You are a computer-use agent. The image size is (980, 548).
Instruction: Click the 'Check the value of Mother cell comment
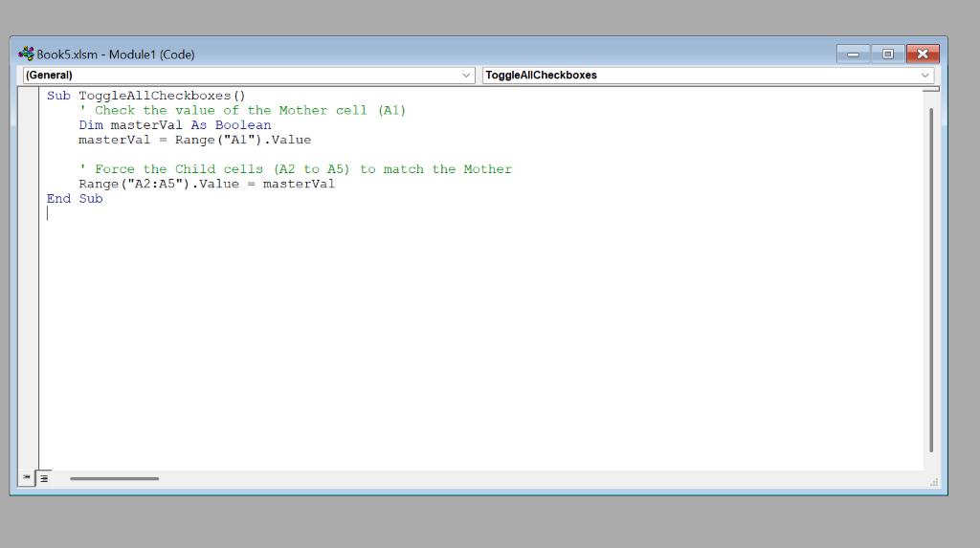[242, 111]
